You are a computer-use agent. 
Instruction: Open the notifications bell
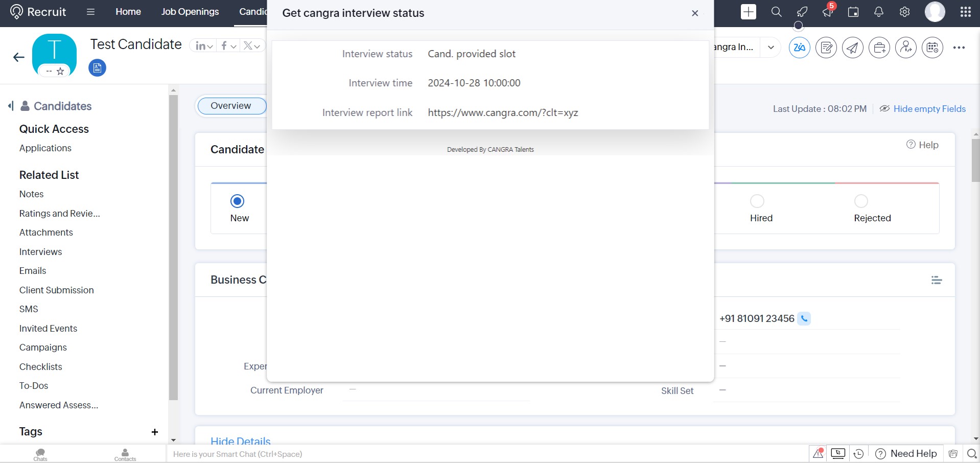pyautogui.click(x=879, y=12)
